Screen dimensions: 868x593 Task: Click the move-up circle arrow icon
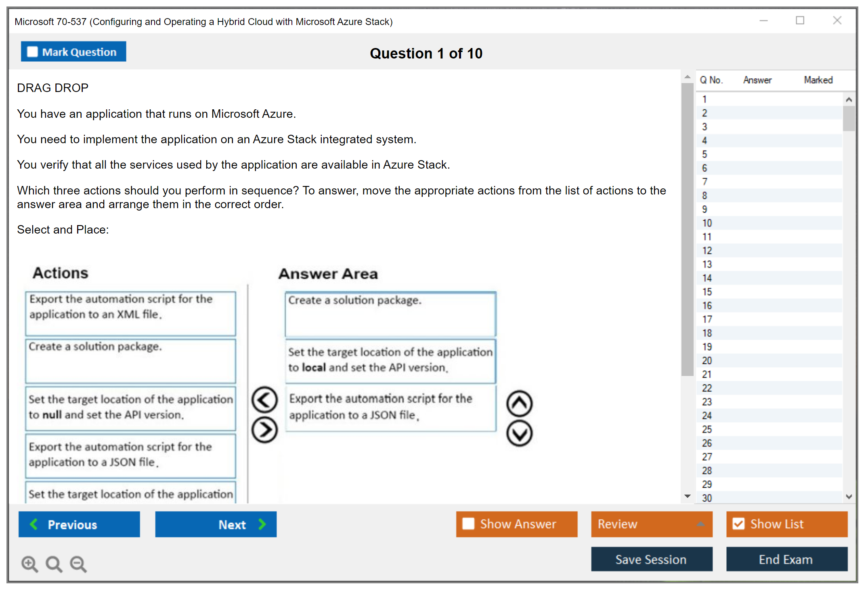[x=519, y=403]
